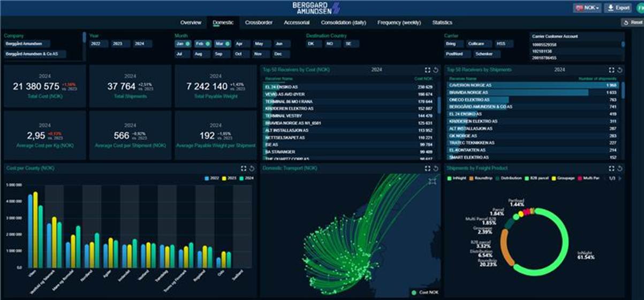Deselect the Jan month filter

[183, 44]
